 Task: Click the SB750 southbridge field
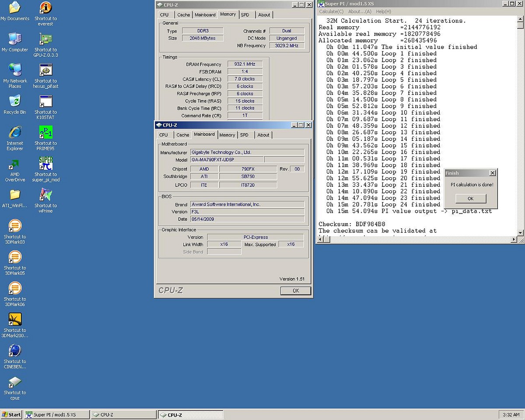coord(248,176)
